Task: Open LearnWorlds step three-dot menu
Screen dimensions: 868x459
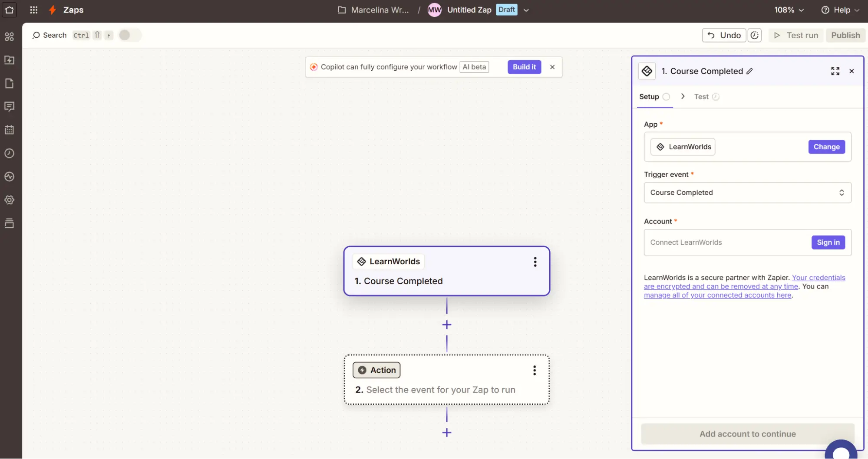Action: tap(535, 262)
